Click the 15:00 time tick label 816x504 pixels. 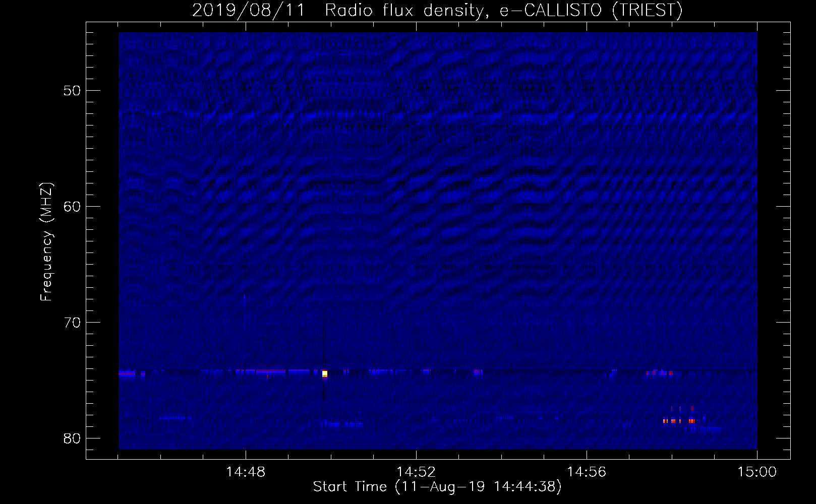pyautogui.click(x=757, y=472)
